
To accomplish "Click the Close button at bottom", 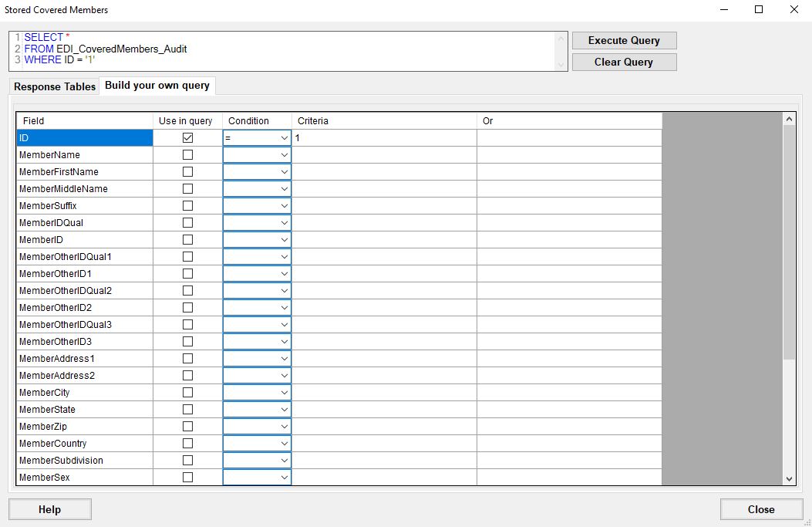I will click(x=761, y=509).
